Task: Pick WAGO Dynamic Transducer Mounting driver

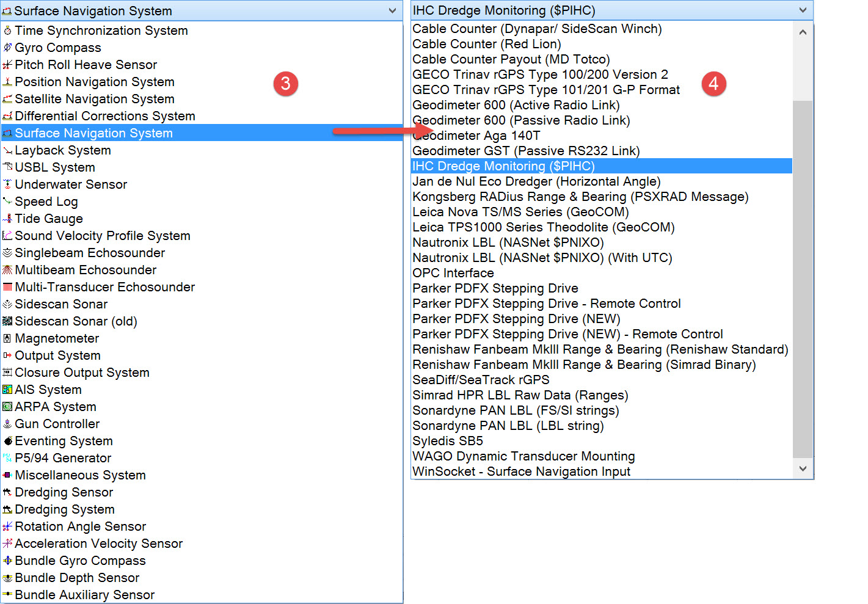Action: pos(523,456)
